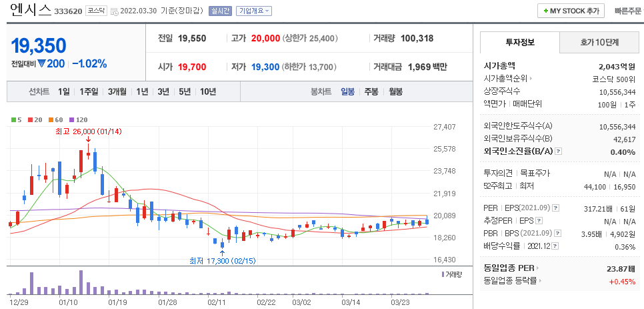
Task: Click the 빠른주문 link
Action: [629, 11]
